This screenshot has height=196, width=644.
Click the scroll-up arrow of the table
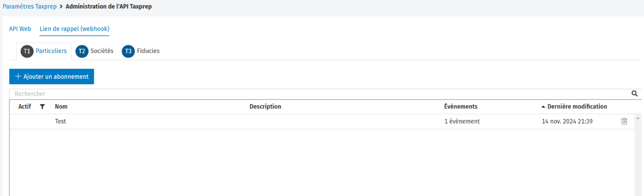click(638, 118)
